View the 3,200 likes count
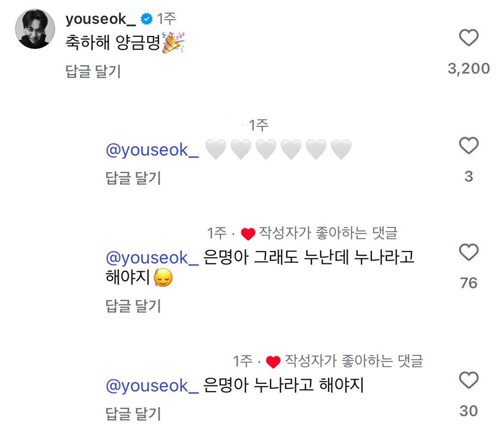 [469, 69]
